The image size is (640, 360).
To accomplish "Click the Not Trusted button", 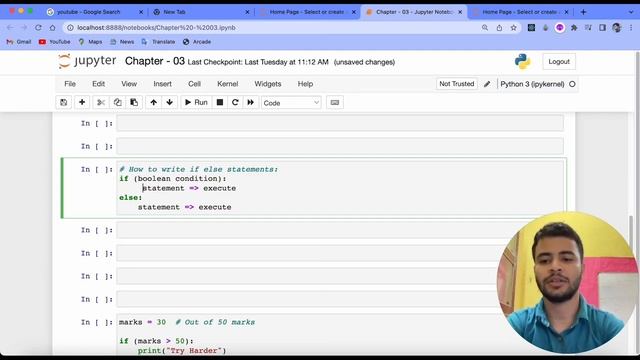I will 457,84.
